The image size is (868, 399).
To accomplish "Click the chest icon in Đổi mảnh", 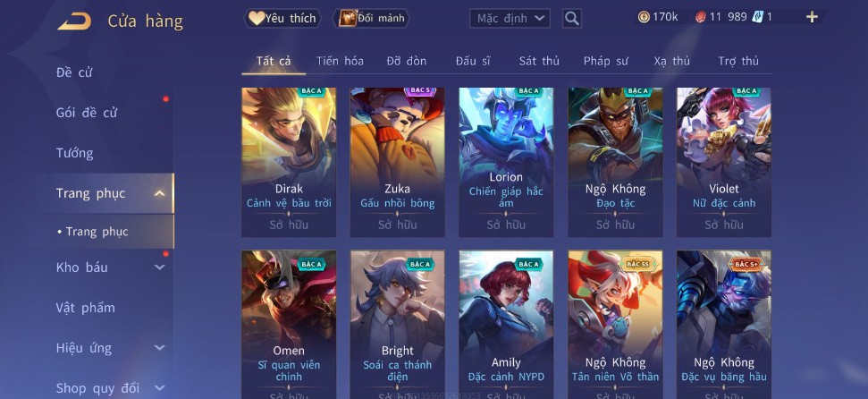I will click(348, 18).
